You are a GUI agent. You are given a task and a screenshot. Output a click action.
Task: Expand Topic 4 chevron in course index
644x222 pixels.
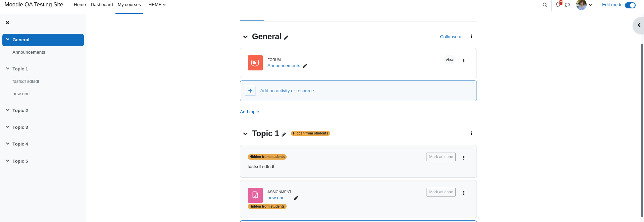7,144
